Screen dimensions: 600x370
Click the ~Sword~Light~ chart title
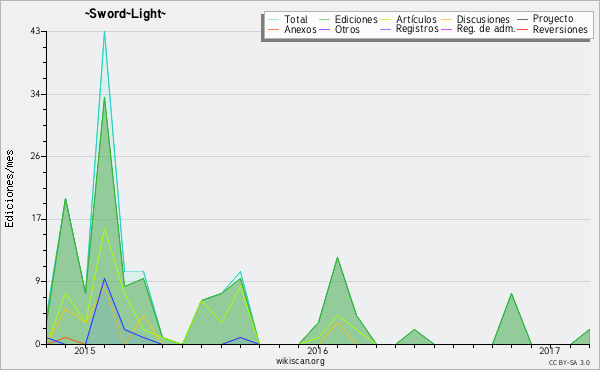pyautogui.click(x=126, y=14)
